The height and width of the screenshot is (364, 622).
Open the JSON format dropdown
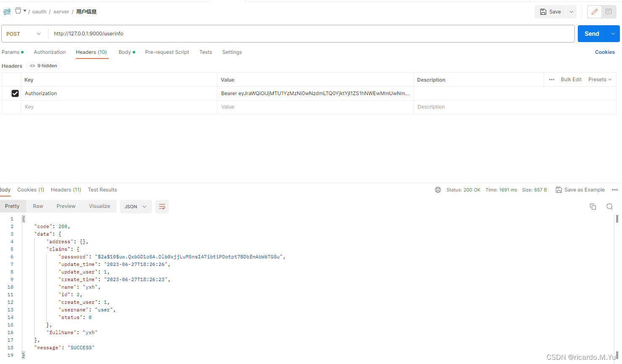tap(136, 207)
